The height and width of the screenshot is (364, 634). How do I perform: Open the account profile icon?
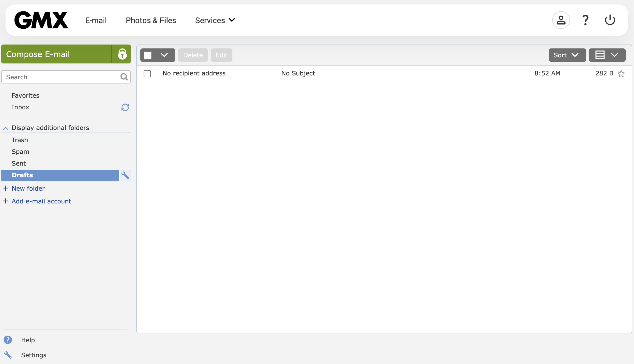[x=561, y=20]
